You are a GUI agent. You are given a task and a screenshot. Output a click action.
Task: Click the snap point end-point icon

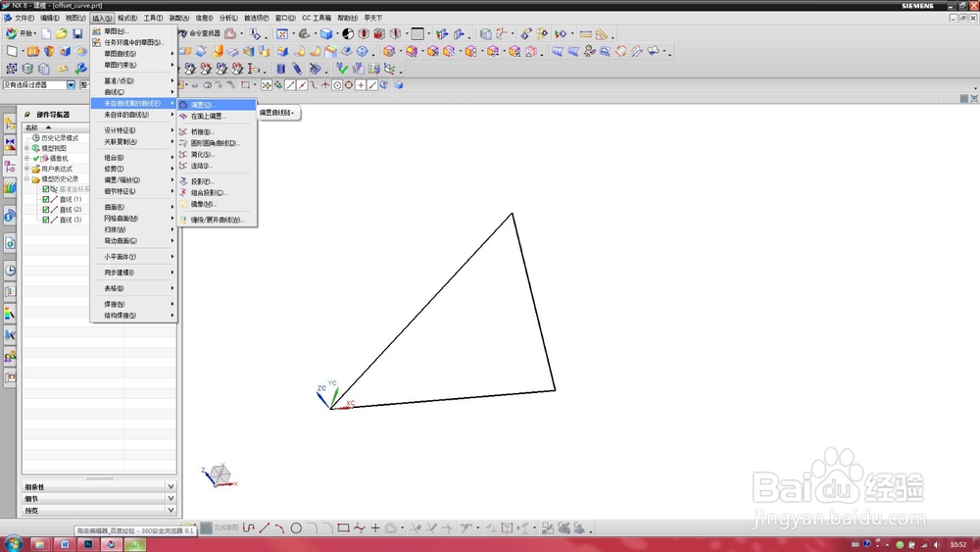pyautogui.click(x=290, y=85)
